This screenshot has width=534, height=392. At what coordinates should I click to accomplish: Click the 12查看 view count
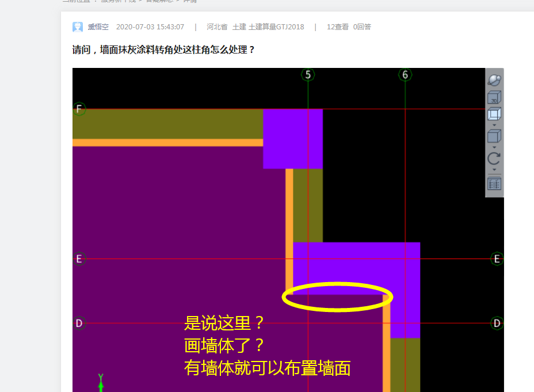coord(338,27)
